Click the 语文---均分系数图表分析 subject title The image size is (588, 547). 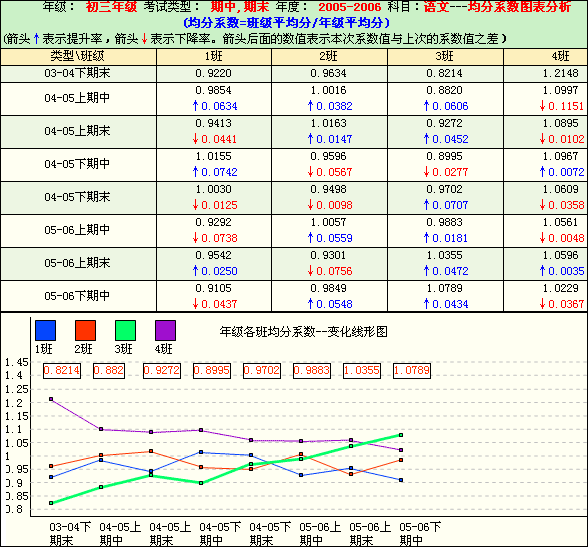tap(497, 6)
